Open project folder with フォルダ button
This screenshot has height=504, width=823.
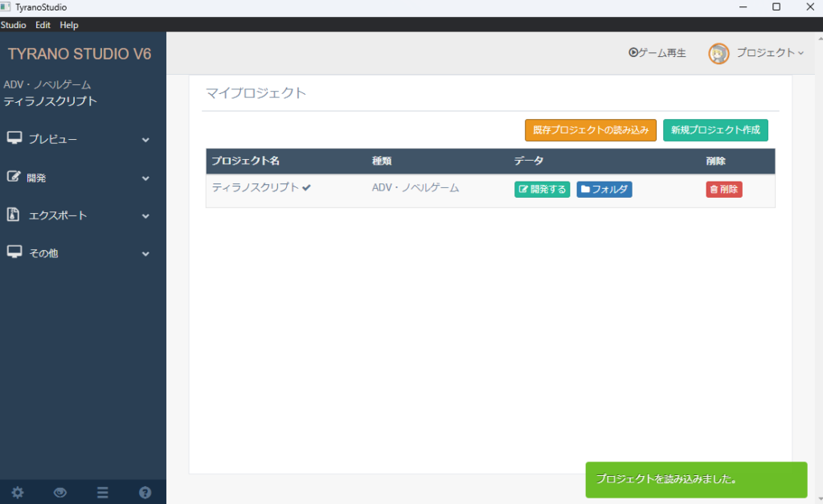[x=604, y=190]
